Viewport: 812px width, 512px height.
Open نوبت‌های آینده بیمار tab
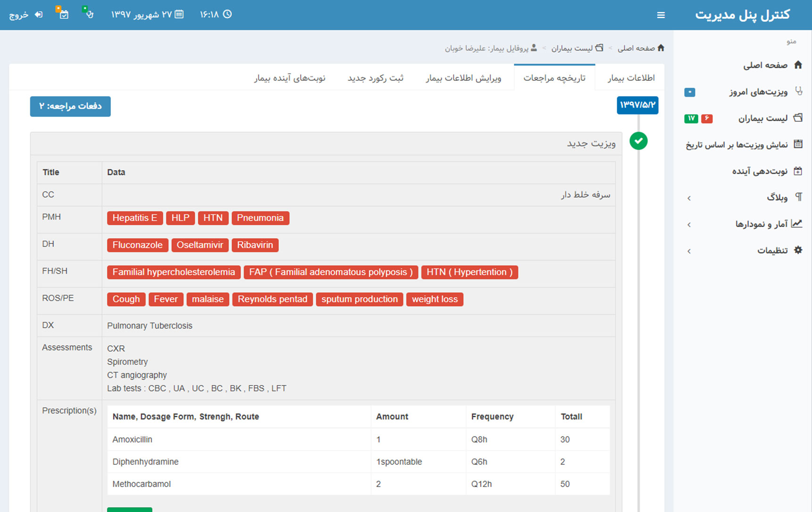point(290,78)
